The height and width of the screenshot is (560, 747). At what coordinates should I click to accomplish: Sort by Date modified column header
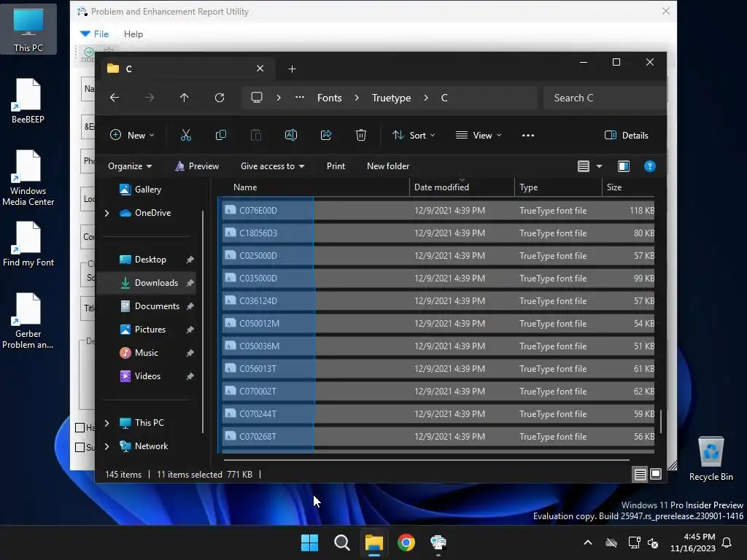tap(462, 187)
